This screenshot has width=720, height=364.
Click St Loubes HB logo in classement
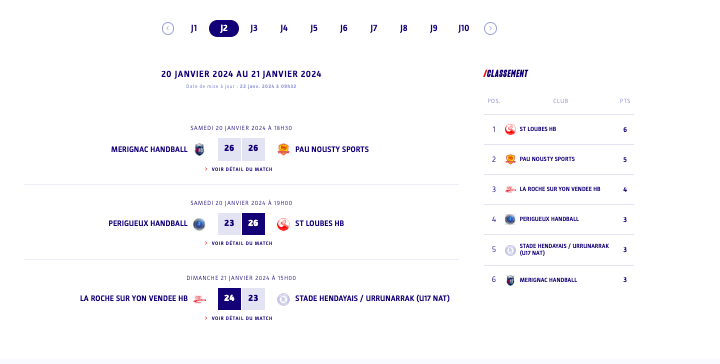click(510, 129)
